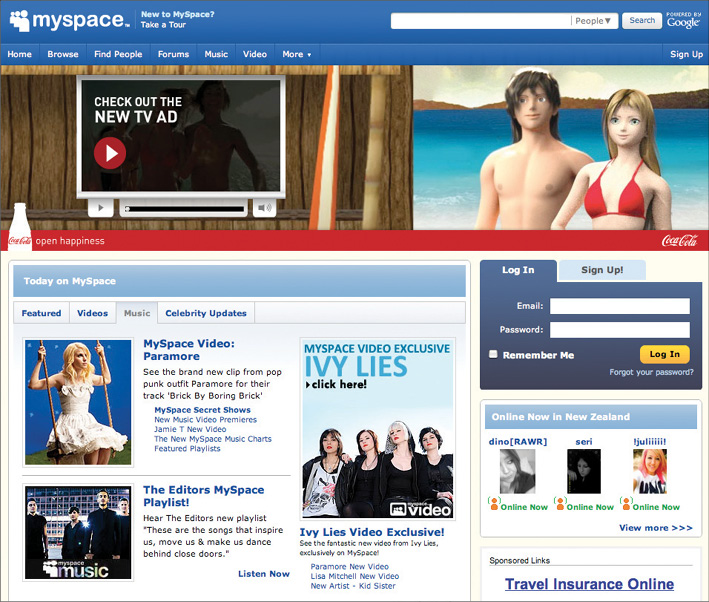Click seri's online status icon

point(560,503)
